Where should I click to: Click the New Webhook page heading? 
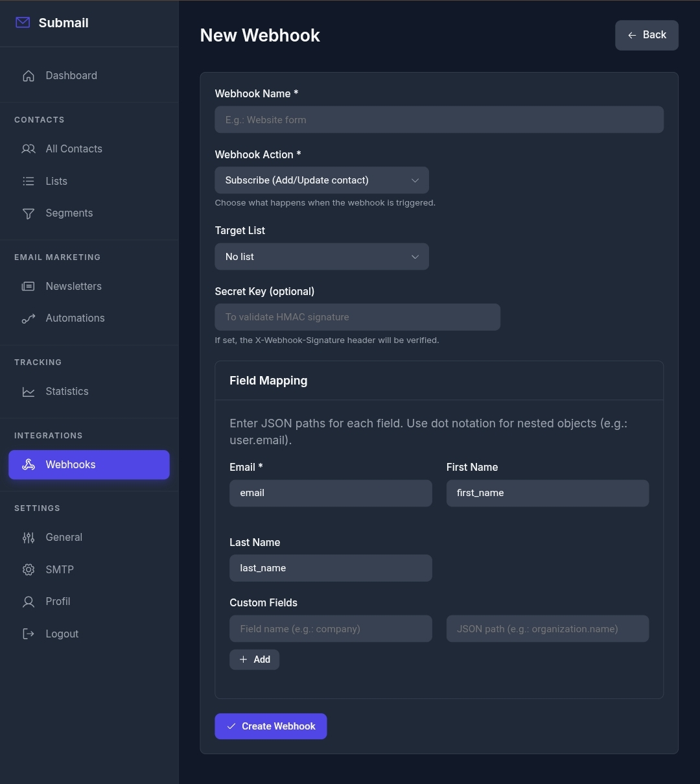point(260,36)
